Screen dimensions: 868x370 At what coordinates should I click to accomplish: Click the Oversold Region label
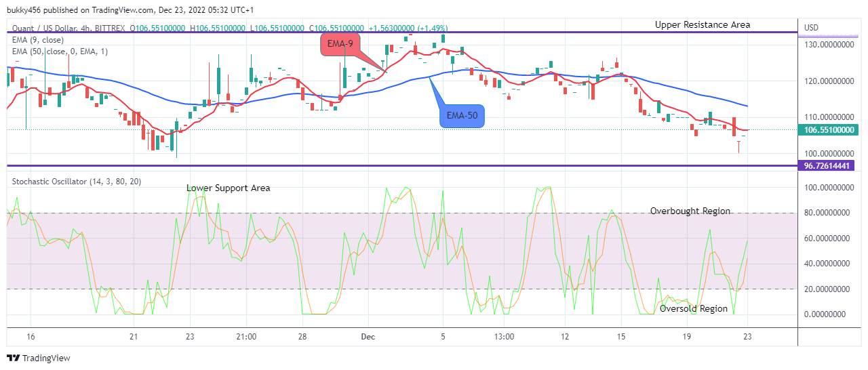pyautogui.click(x=694, y=308)
